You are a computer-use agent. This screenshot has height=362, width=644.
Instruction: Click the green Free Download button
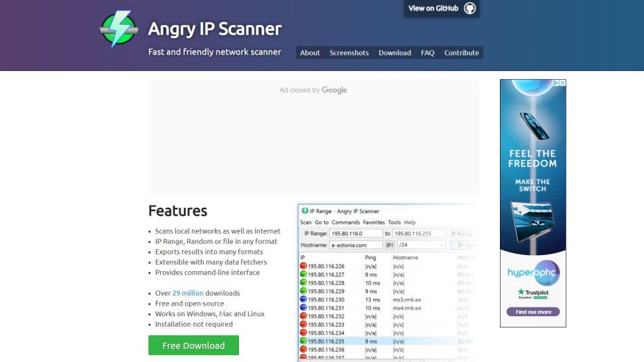[x=193, y=345]
